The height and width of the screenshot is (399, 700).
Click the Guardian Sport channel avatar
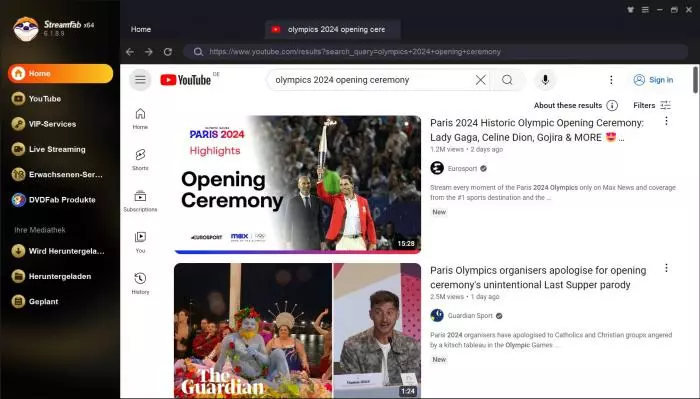[x=437, y=316]
